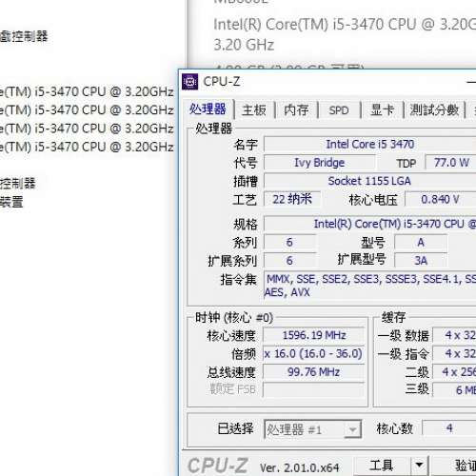The width and height of the screenshot is (476, 476).
Task: Open the 处理器 #1 selection dropdown
Action: tap(313, 429)
